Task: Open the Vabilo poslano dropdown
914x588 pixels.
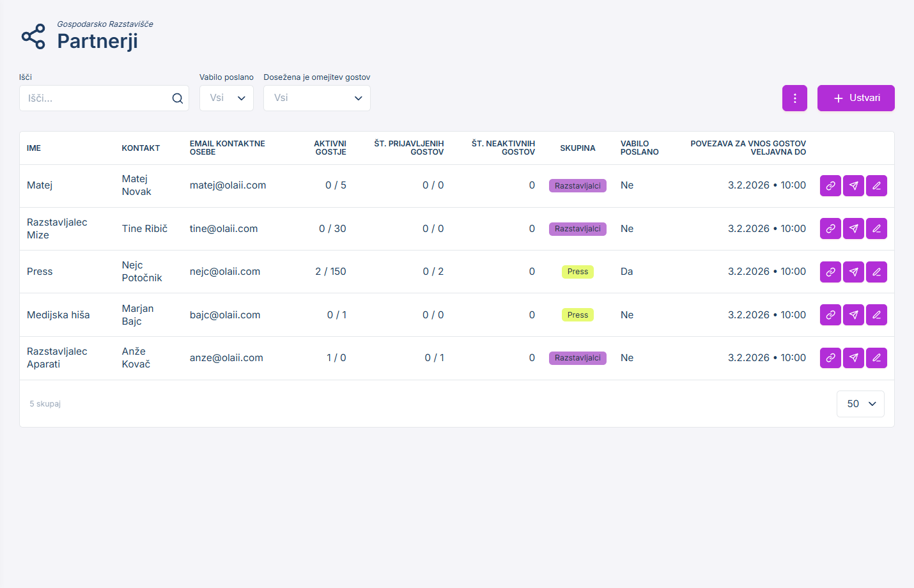Action: point(226,98)
